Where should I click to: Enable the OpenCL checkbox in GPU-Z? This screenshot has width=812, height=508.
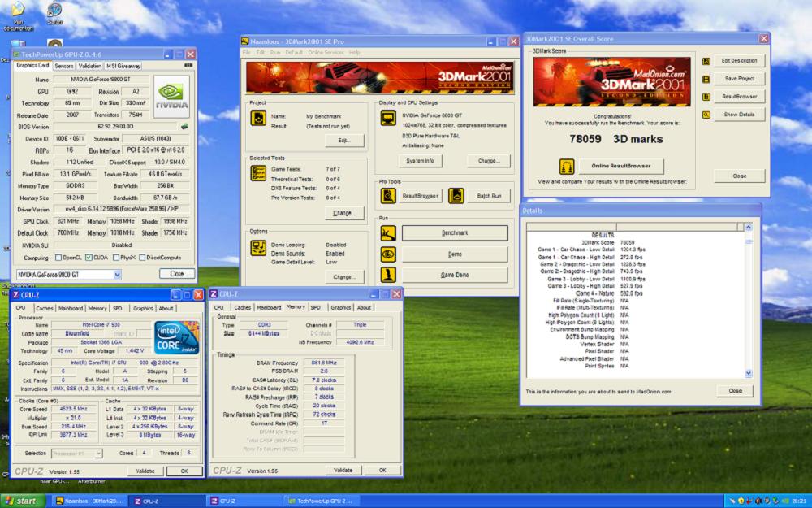58,258
